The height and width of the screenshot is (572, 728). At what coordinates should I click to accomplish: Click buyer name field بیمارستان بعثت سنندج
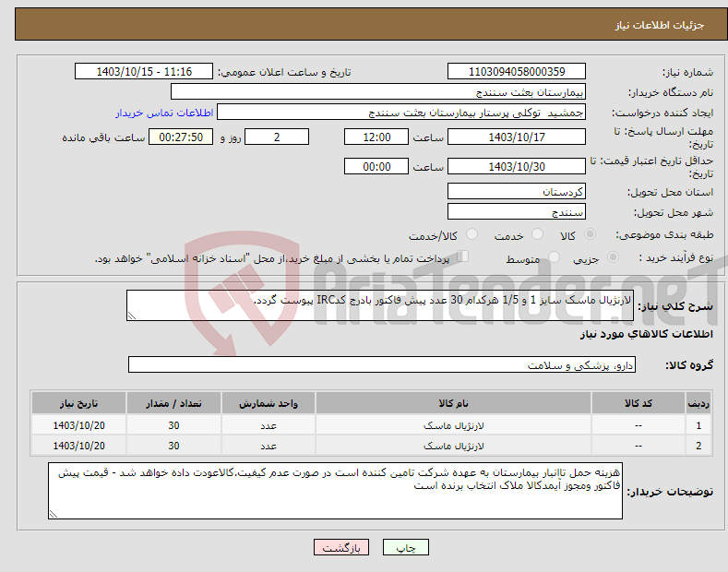[x=378, y=92]
